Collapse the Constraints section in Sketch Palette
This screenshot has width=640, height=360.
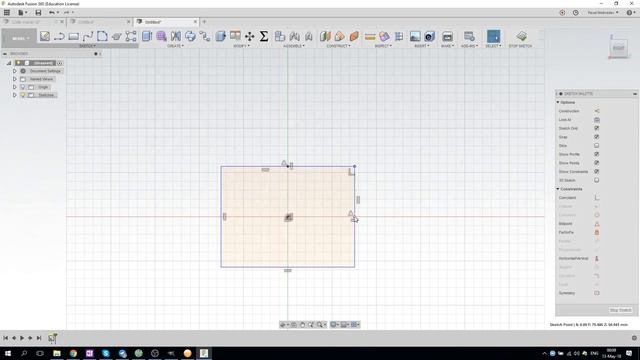click(x=558, y=189)
